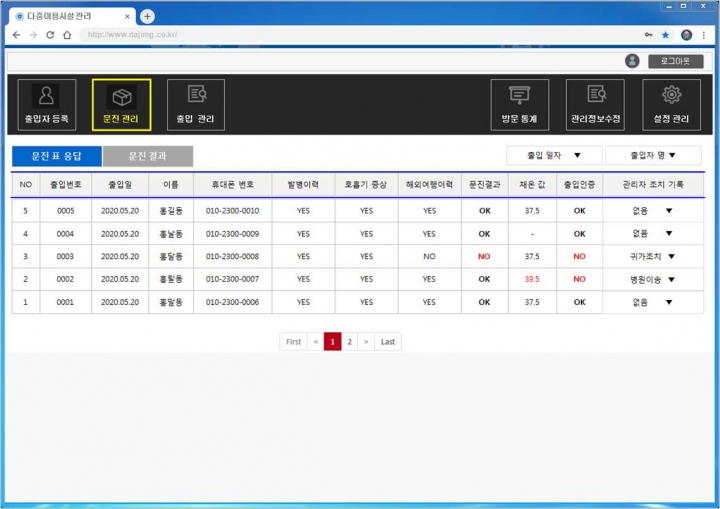This screenshot has width=720, height=509.
Task: Click the 출입번호 column header
Action: [66, 185]
